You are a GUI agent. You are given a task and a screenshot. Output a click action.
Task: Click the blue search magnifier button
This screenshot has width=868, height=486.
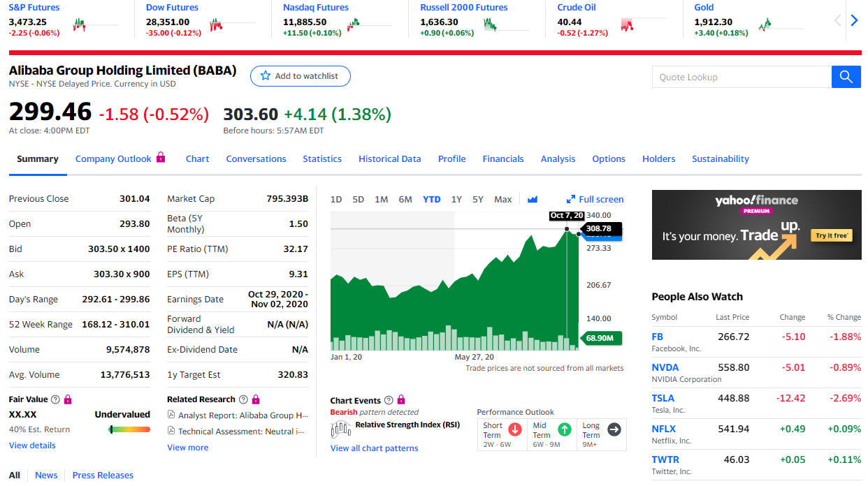[x=846, y=77]
